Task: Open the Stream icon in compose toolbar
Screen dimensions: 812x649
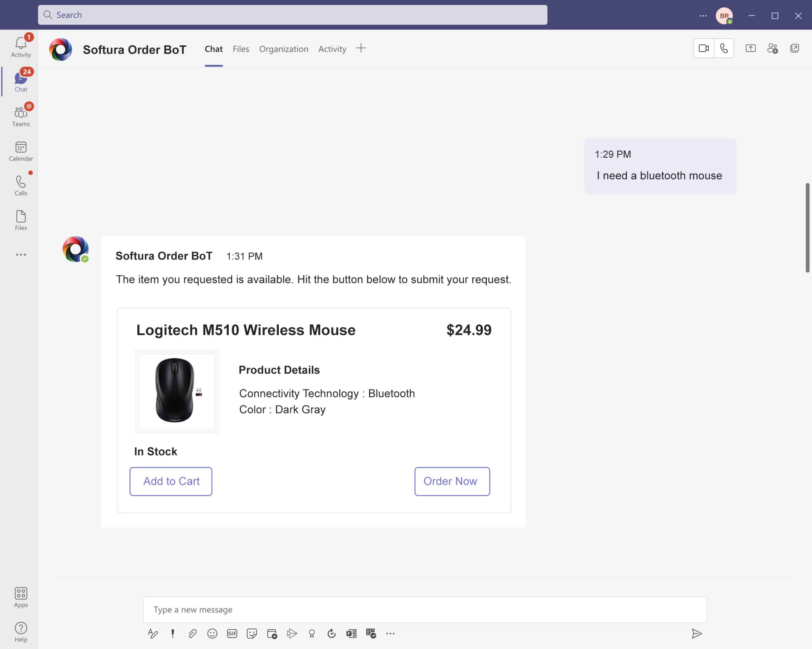Action: point(291,633)
